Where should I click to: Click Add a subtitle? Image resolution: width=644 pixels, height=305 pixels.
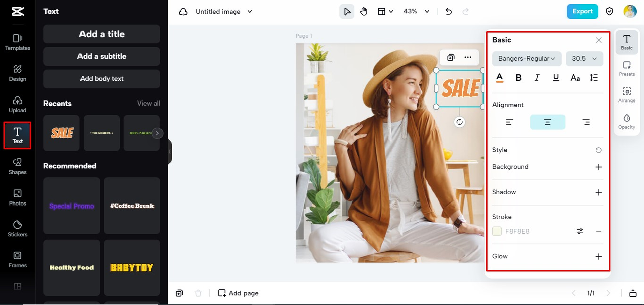tap(102, 56)
